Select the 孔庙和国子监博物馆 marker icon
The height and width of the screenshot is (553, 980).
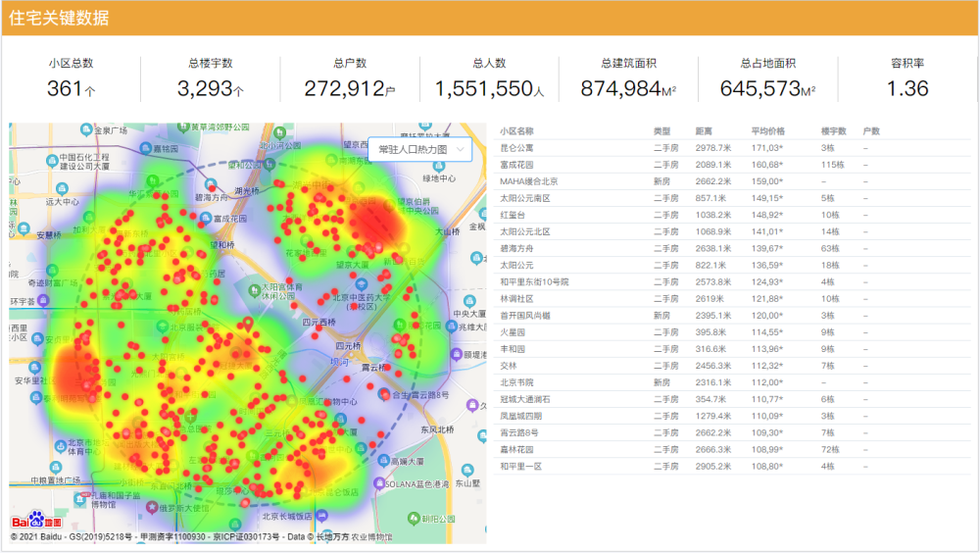point(80,498)
